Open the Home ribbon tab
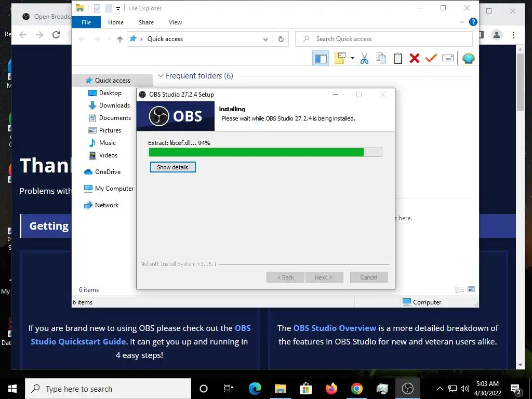Screen dimensions: 532x399 (x=116, y=22)
